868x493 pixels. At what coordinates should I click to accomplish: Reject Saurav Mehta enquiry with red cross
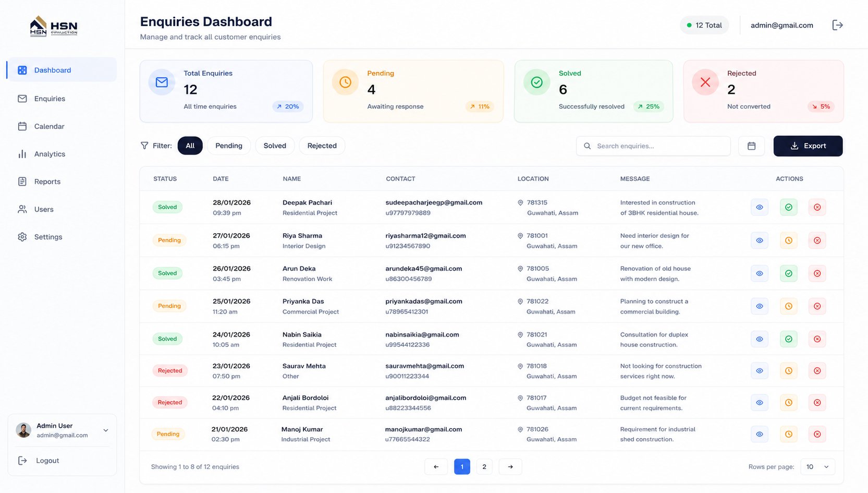click(x=817, y=371)
